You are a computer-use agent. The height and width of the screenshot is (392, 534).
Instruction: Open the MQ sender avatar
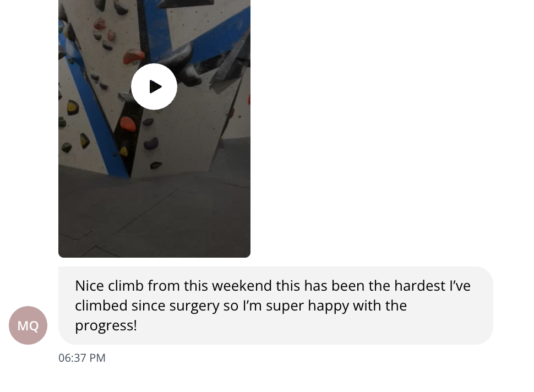click(x=28, y=325)
